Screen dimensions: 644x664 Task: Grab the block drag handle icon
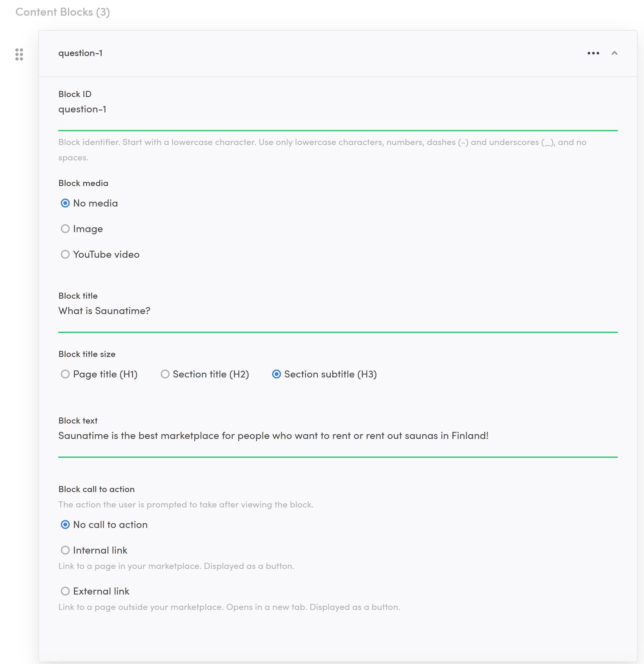point(19,54)
